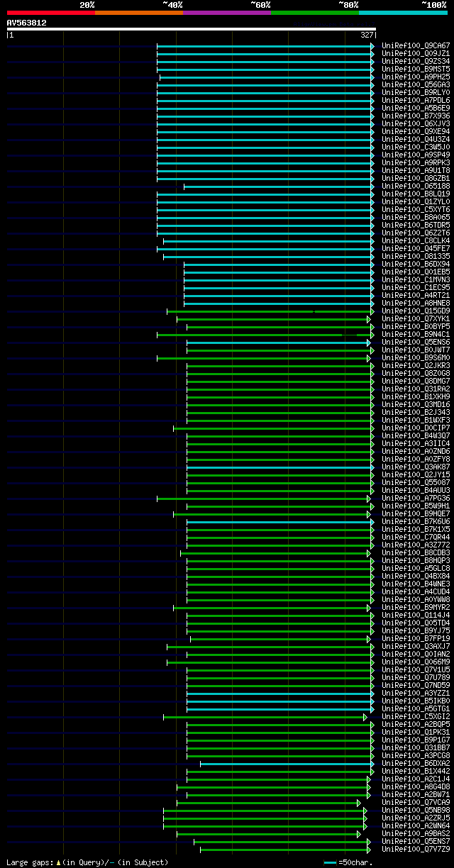
Task: Click the purple ~60% identity legend segment
Action: [x=227, y=12]
